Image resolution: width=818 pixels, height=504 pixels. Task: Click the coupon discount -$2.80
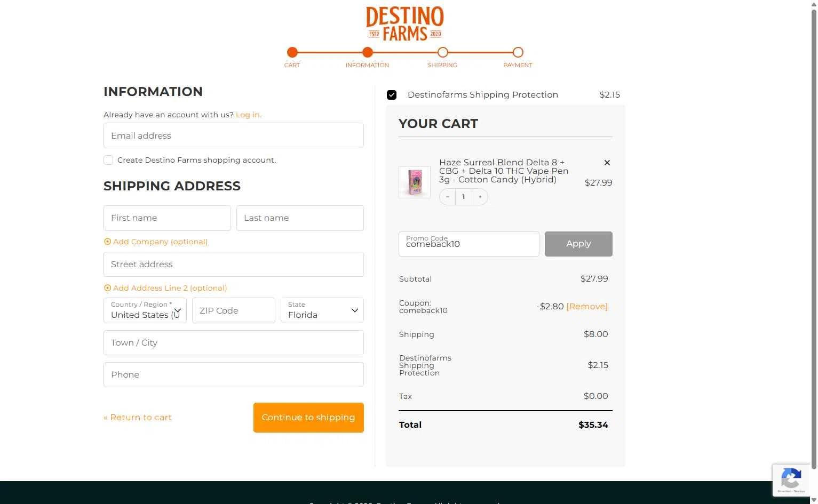550,307
